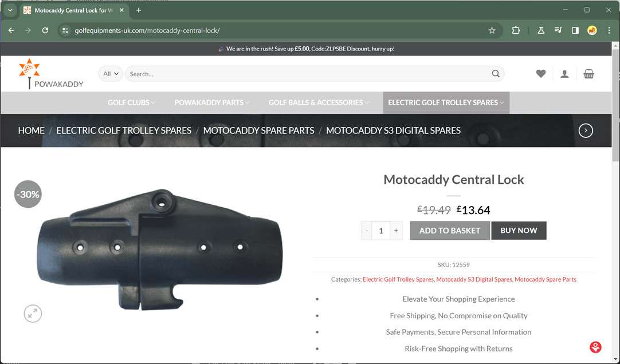
Task: Click 'Safe Payments, Secure Personal Information' text
Action: point(458,332)
